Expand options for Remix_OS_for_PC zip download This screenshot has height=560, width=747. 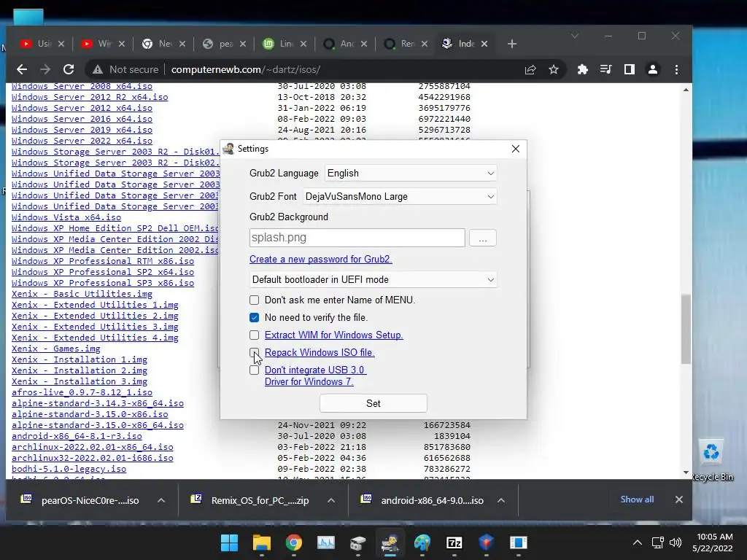pos(331,500)
